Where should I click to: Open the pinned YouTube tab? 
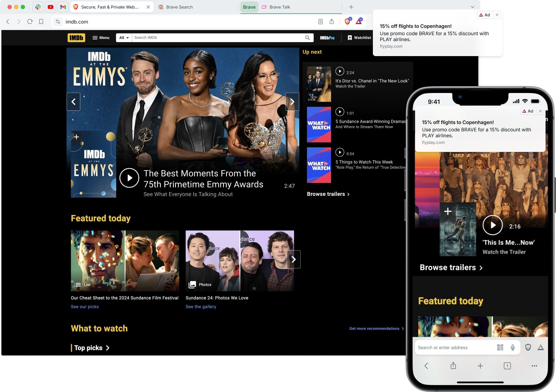[51, 7]
